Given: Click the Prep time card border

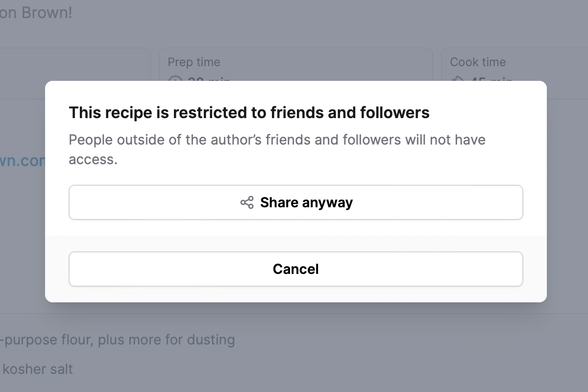Looking at the screenshot, I should point(295,48).
